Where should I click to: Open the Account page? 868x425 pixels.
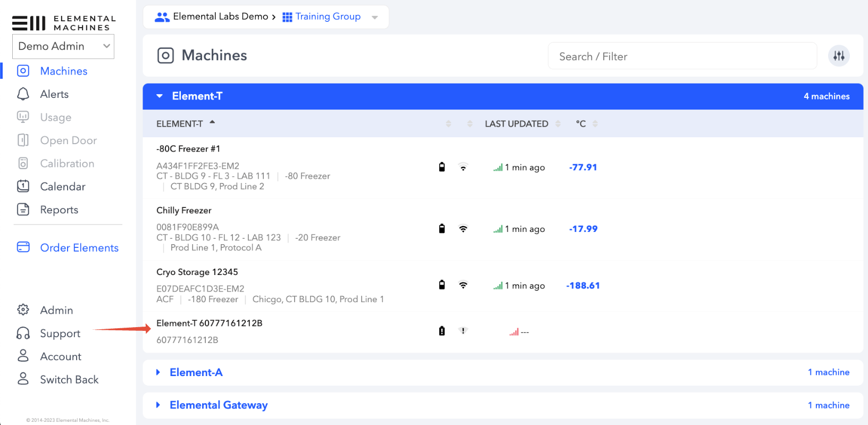pos(61,356)
